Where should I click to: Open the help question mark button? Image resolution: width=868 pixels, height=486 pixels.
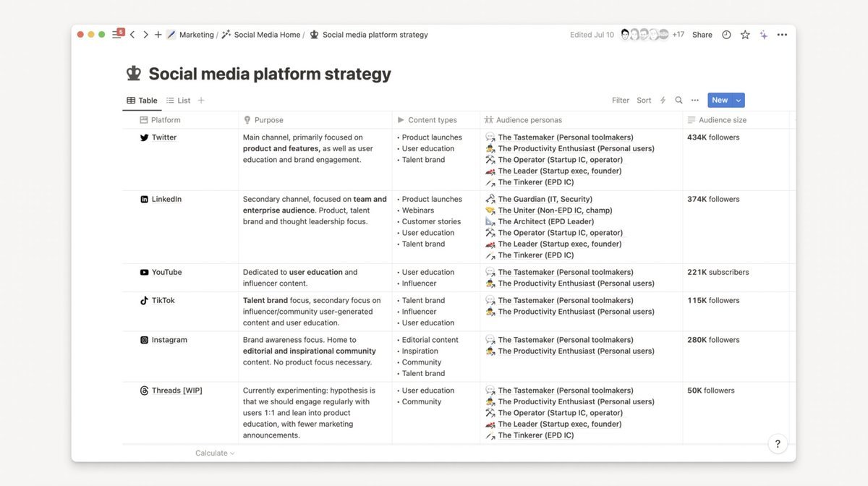[778, 444]
